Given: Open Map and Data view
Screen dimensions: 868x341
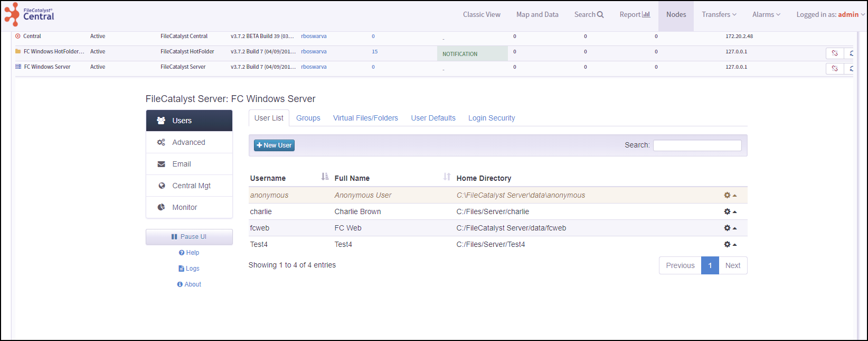Looking at the screenshot, I should click(537, 15).
